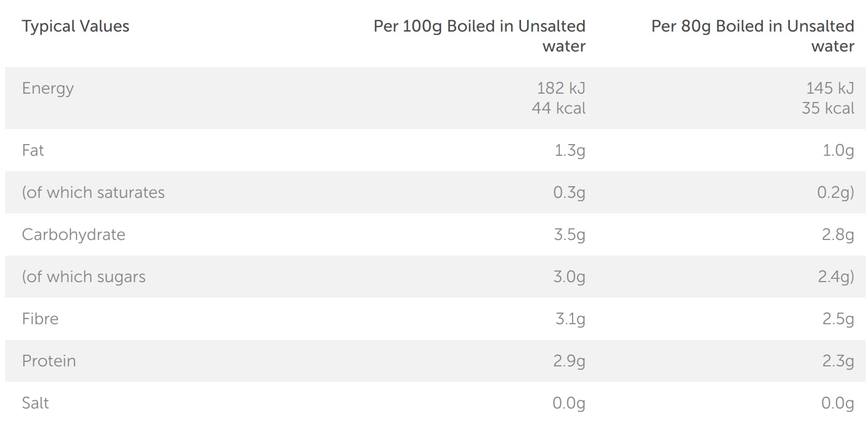Click the 2.3g protein value
This screenshot has width=868, height=429.
click(x=838, y=361)
